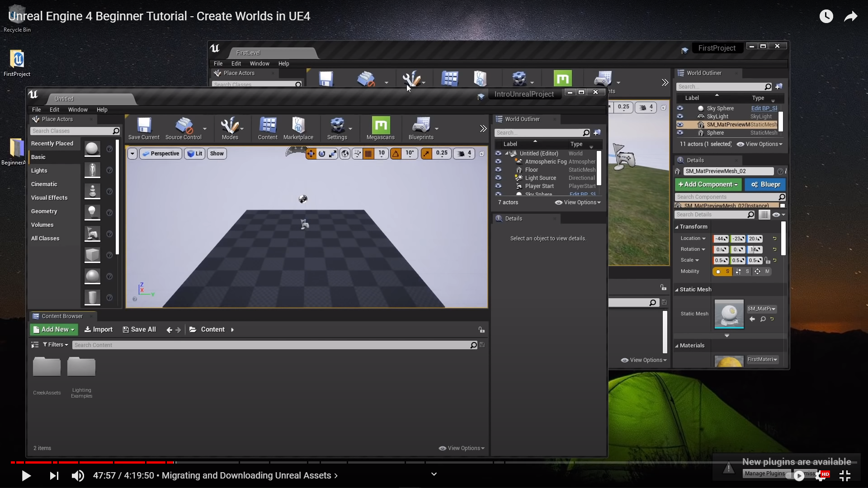Click the green Add Component button
868x488 pixels.
tap(708, 184)
